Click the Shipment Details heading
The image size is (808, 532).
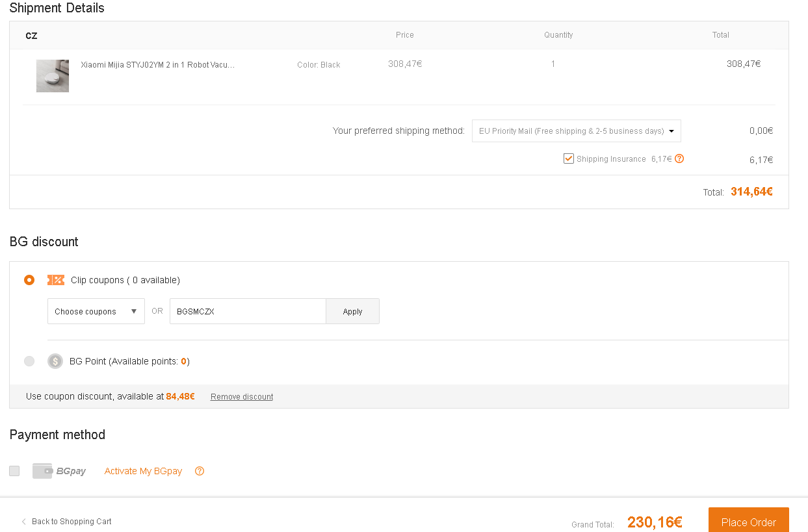[x=57, y=8]
